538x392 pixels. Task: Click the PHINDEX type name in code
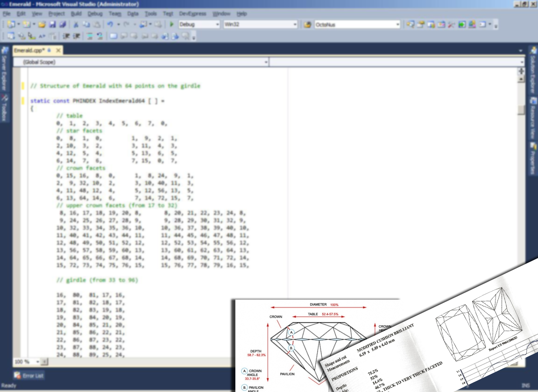pyautogui.click(x=85, y=101)
